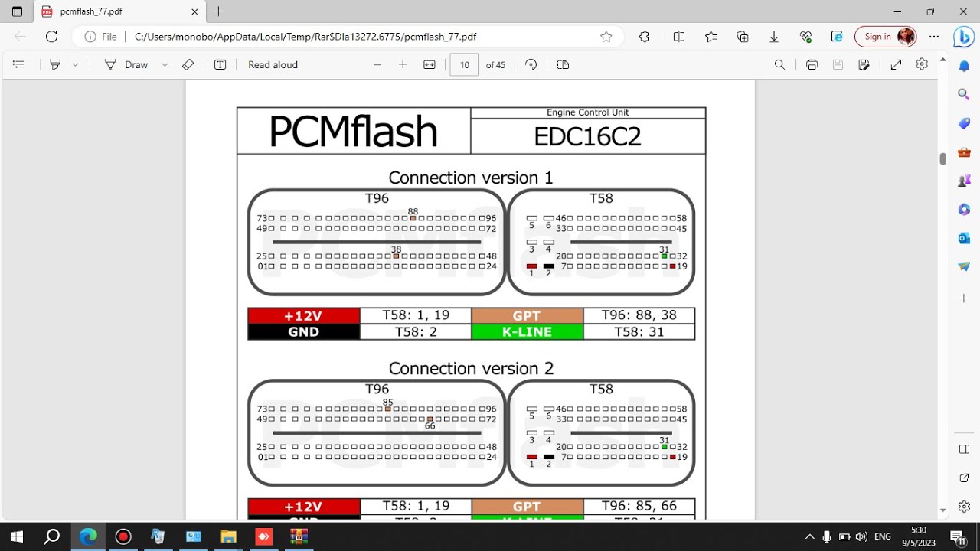
Task: Select the Erase tool
Action: click(x=188, y=65)
